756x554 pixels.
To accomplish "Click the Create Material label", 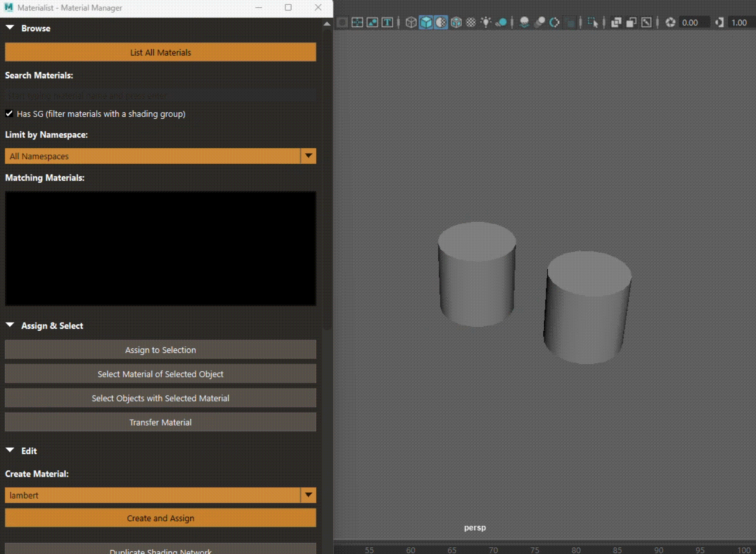I will [36, 474].
